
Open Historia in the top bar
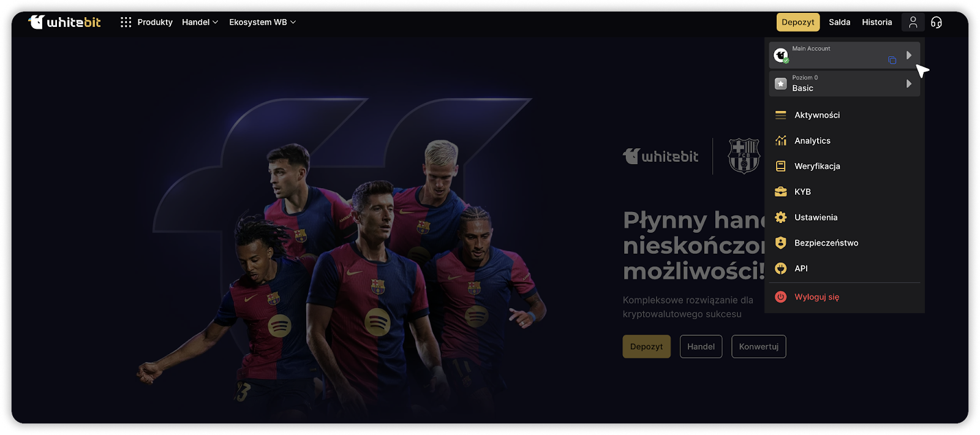pos(876,22)
